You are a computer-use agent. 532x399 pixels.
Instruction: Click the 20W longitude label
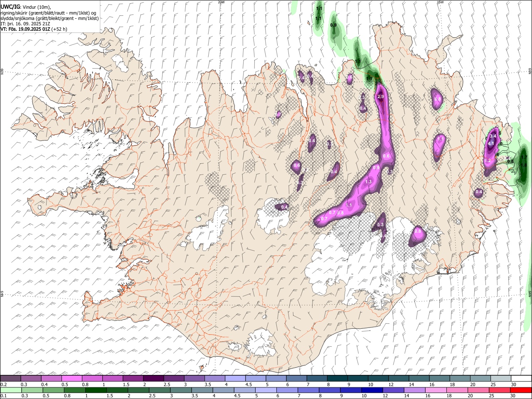point(221,2)
